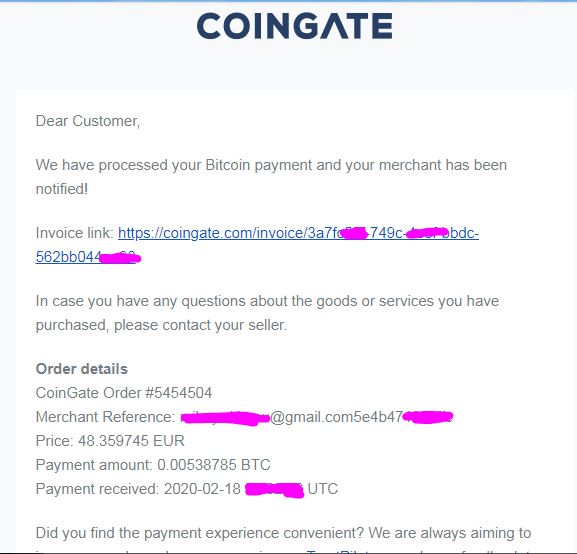Click the second line of invoice link starting 562bb044

[x=88, y=257]
